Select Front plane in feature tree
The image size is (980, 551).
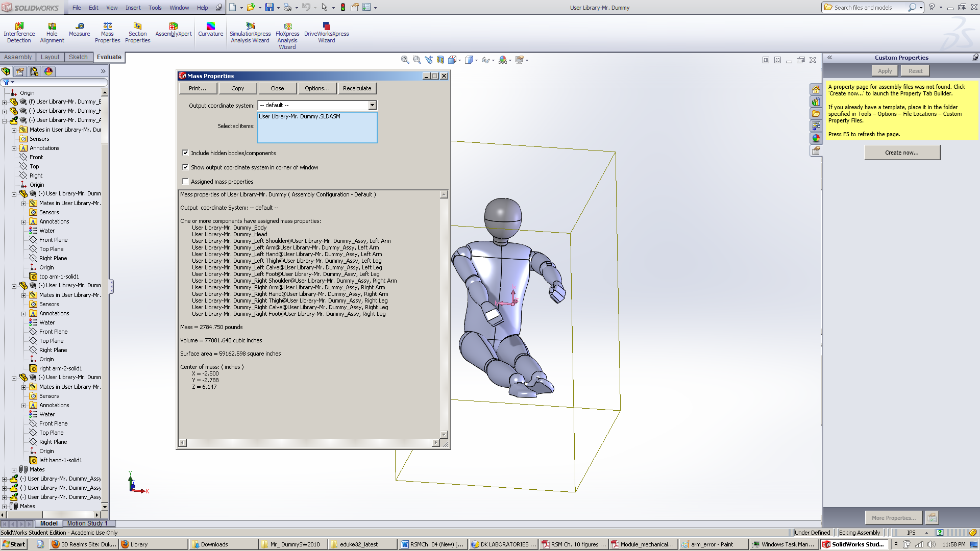point(36,157)
